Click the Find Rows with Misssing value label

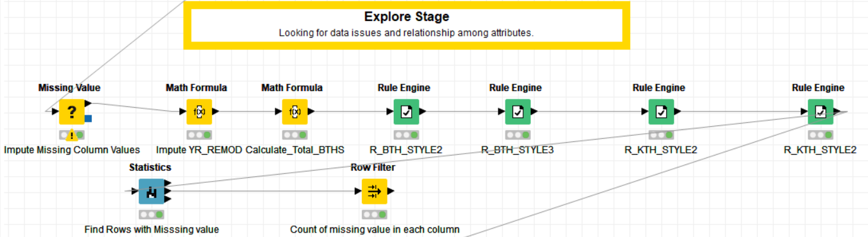pos(152,229)
